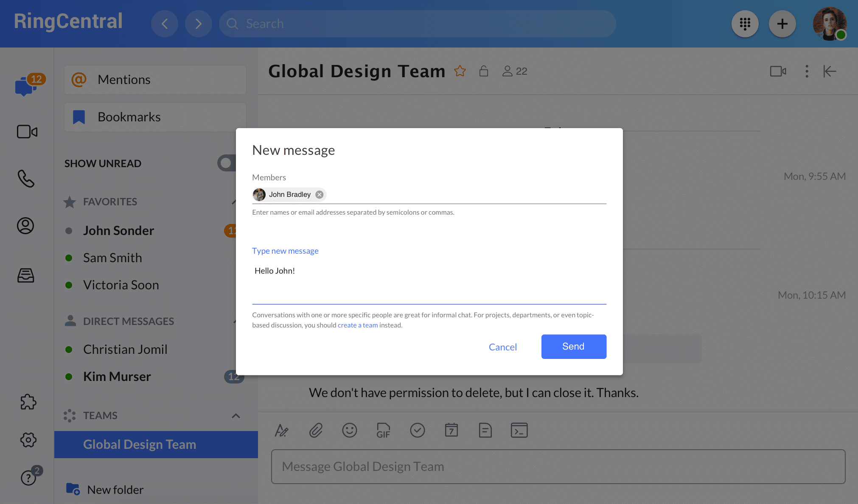Click the GIF icon in message toolbar
The height and width of the screenshot is (504, 858).
click(x=383, y=430)
